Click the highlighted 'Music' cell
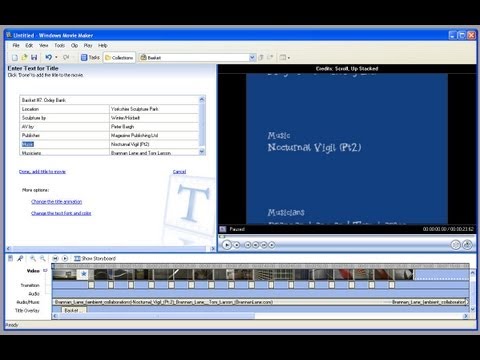Viewport: 480px width, 360px height. [x=64, y=144]
